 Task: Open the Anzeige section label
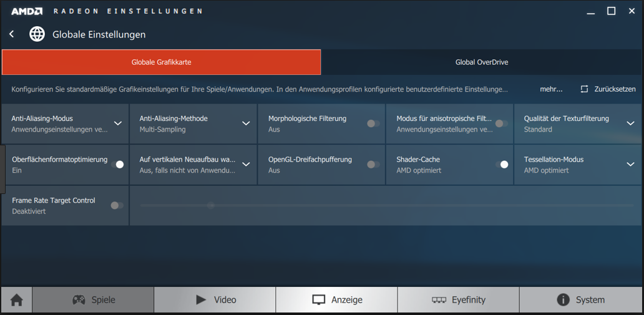pos(347,300)
